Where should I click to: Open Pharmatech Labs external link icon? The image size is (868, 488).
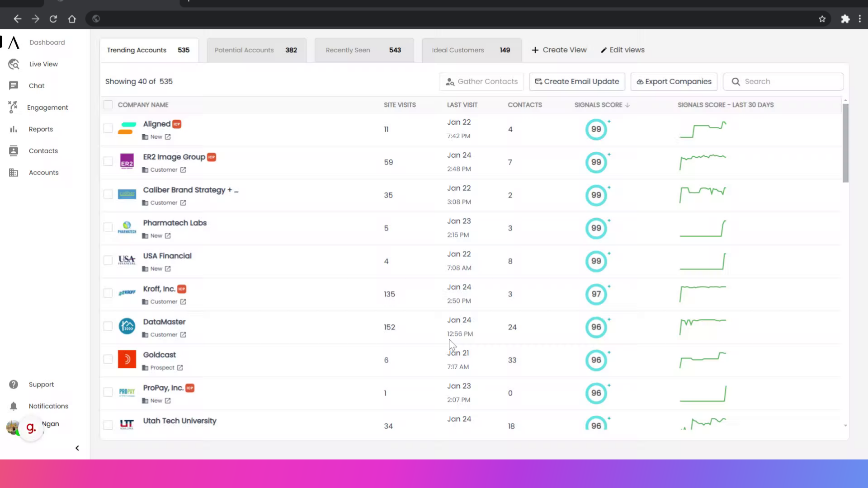(168, 236)
